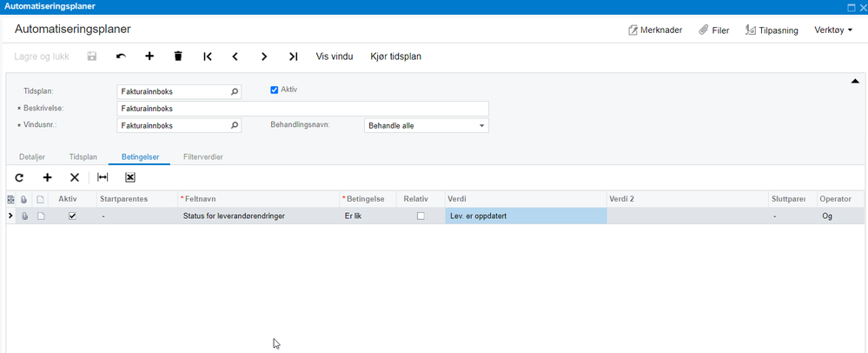Image resolution: width=868 pixels, height=353 pixels.
Task: Add a new condition row
Action: 48,177
